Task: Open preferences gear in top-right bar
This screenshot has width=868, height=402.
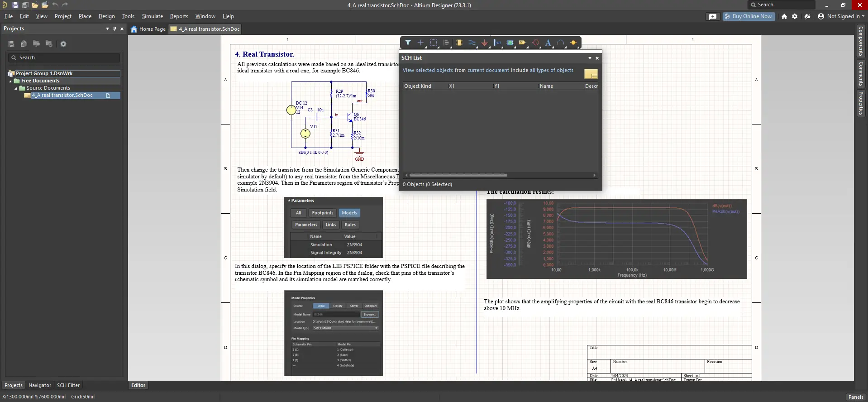Action: point(795,16)
